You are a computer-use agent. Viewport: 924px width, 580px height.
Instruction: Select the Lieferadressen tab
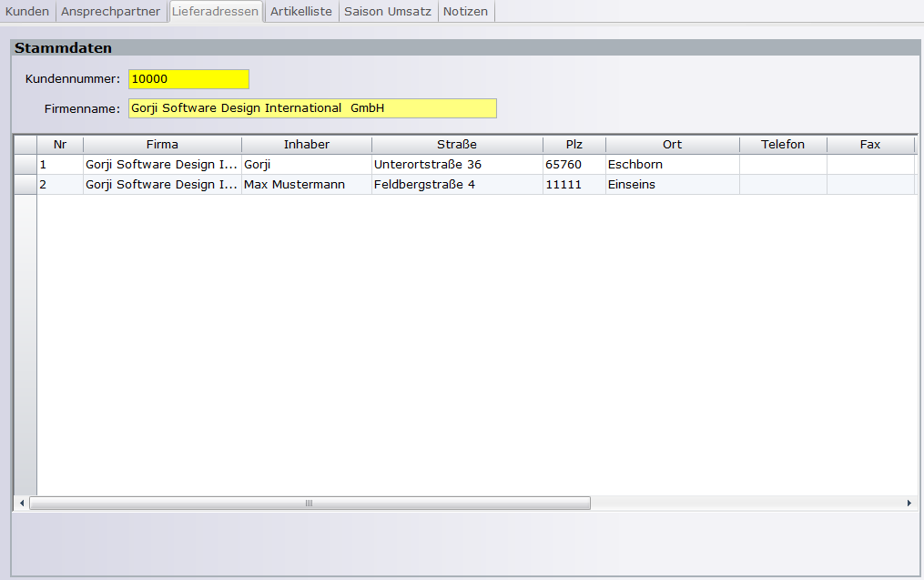pyautogui.click(x=215, y=12)
